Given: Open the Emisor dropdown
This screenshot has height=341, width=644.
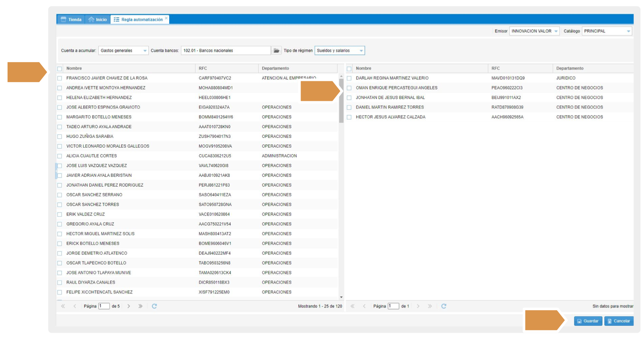Looking at the screenshot, I should (x=555, y=31).
